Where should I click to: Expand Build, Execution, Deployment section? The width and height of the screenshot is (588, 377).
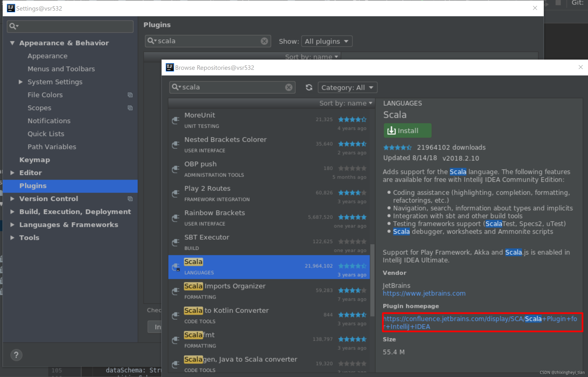click(x=12, y=212)
